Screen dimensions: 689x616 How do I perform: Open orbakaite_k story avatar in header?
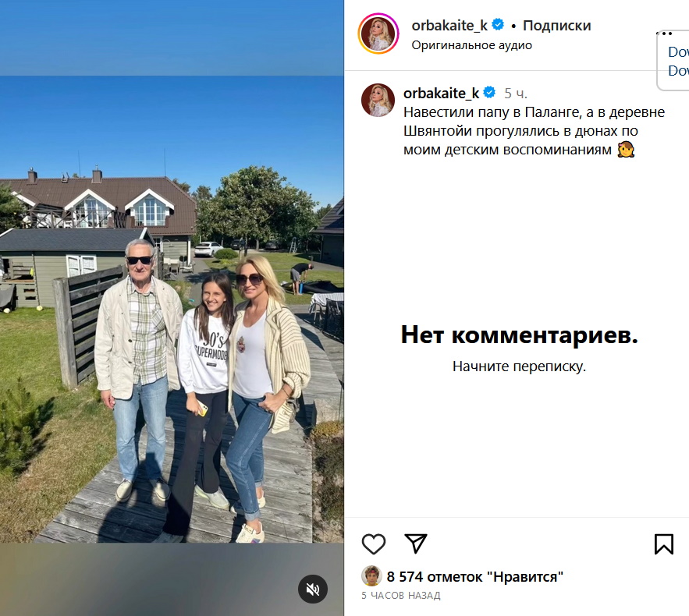378,34
